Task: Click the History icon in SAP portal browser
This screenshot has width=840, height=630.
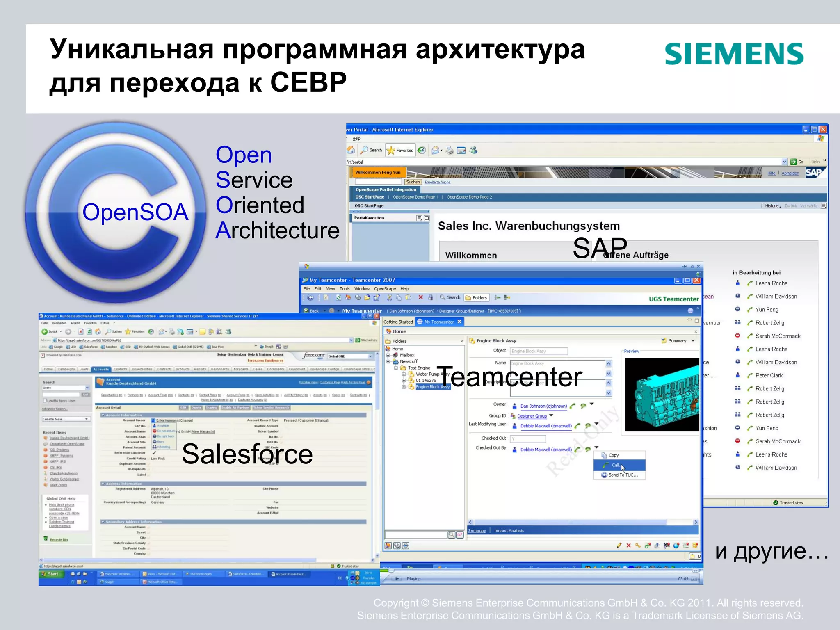Action: click(x=422, y=150)
